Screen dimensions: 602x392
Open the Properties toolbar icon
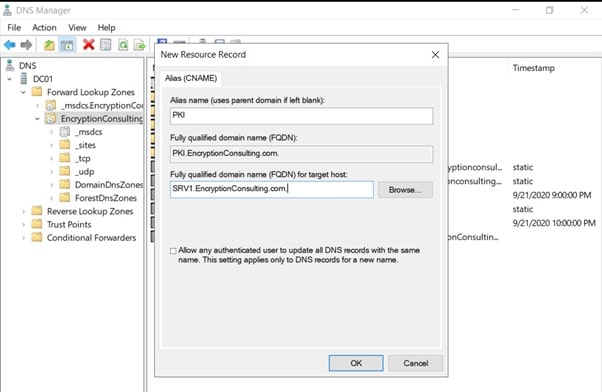(x=106, y=45)
